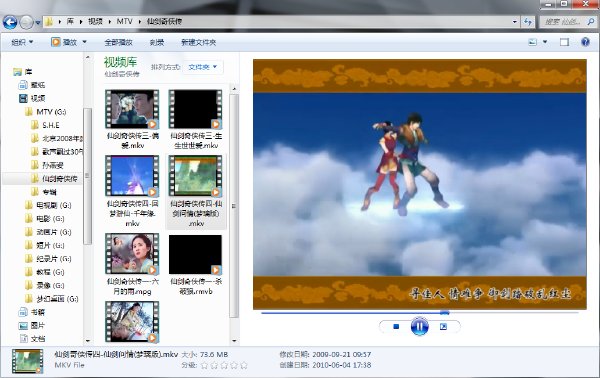
Task: Select the 仙剑奇侠传三-偏爱.mkv video thumbnail
Action: [x=132, y=109]
